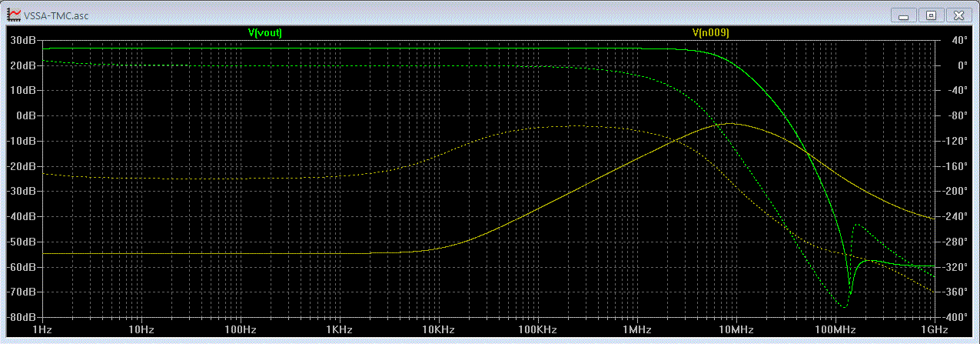Click the 100KHz frequency axis label
This screenshot has height=344, width=980.
pyautogui.click(x=538, y=329)
